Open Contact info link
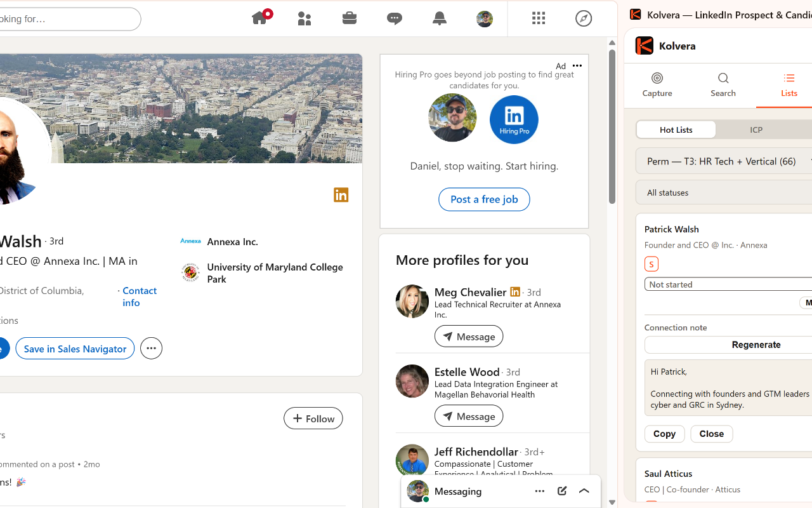This screenshot has width=812, height=508. [x=140, y=297]
